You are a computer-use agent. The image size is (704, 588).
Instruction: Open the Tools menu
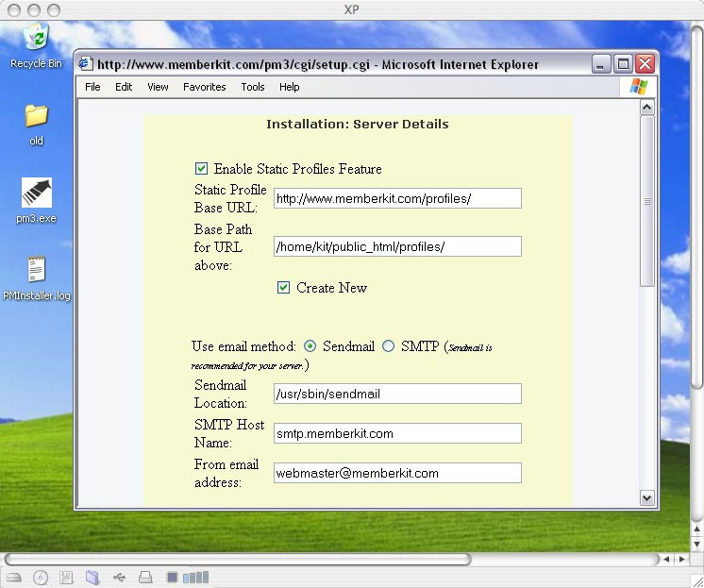tap(253, 87)
